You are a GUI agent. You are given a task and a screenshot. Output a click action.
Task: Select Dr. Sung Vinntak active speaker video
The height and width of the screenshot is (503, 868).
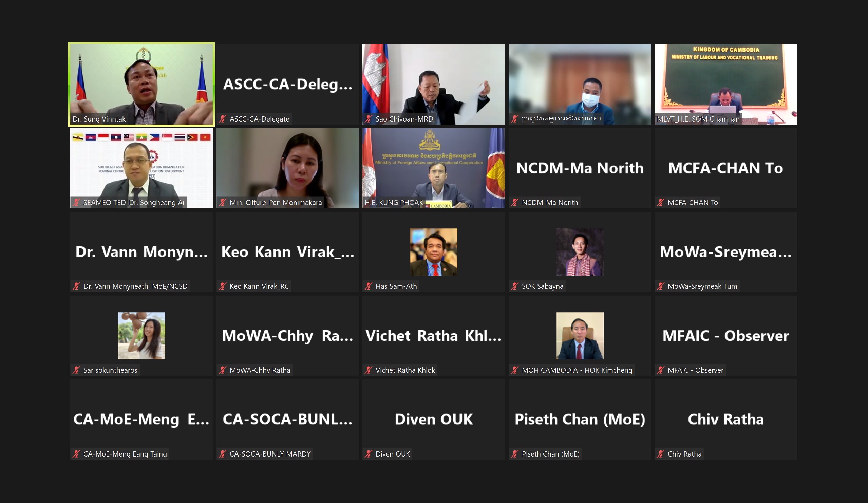[x=141, y=84]
